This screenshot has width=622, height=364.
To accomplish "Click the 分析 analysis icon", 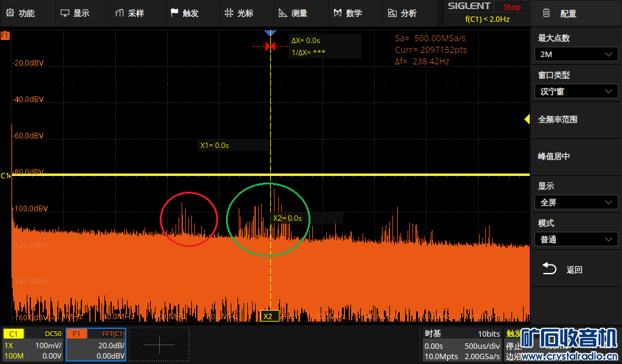I will click(392, 13).
